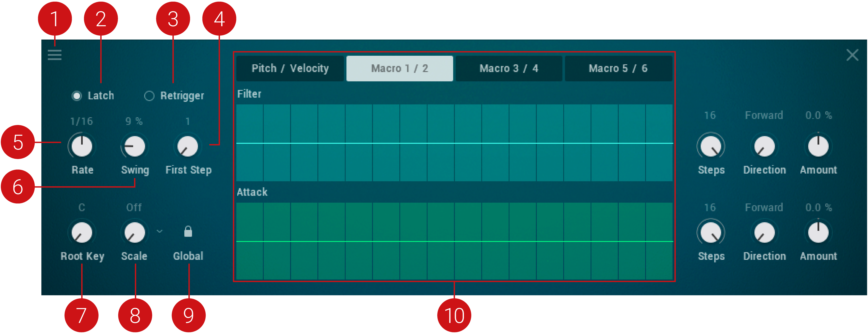Click the Rate knob
868x334 pixels.
(x=82, y=147)
